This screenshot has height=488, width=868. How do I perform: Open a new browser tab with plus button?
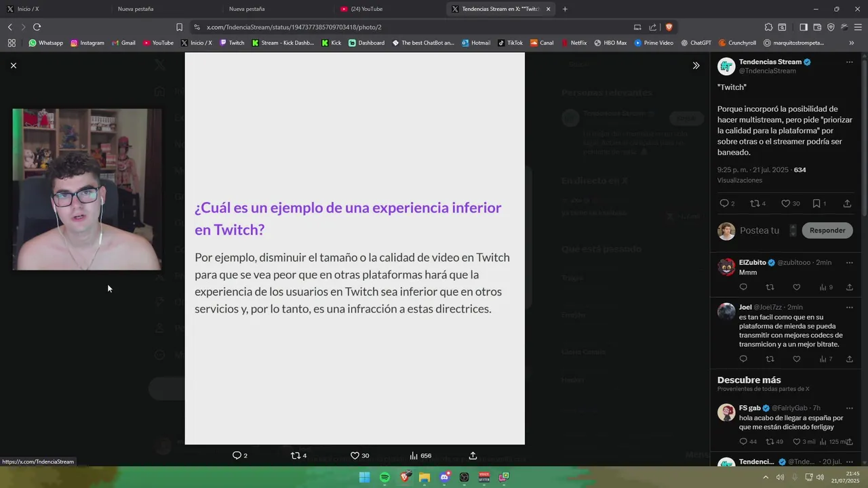[x=565, y=9]
